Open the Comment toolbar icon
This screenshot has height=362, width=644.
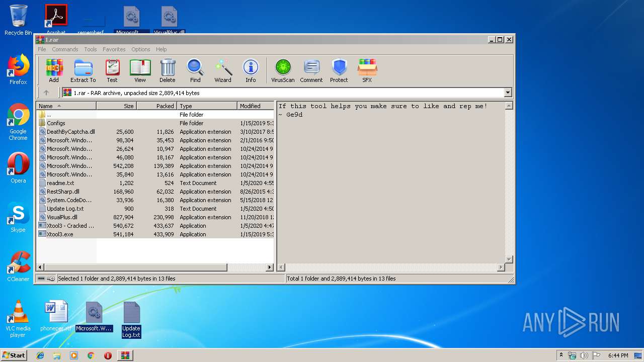311,71
